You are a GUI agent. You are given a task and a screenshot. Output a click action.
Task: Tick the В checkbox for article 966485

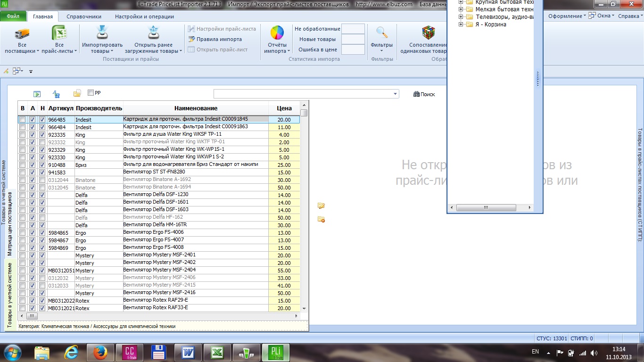[x=23, y=120]
